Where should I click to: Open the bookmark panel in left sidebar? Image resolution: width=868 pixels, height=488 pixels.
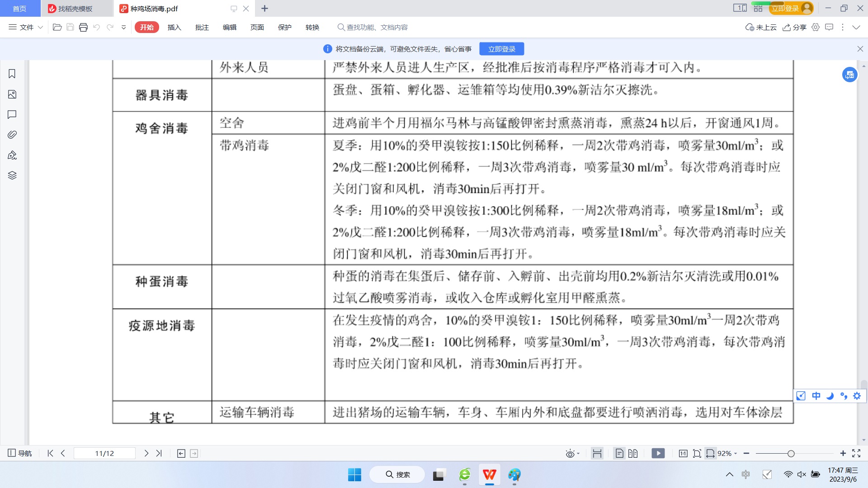point(12,74)
